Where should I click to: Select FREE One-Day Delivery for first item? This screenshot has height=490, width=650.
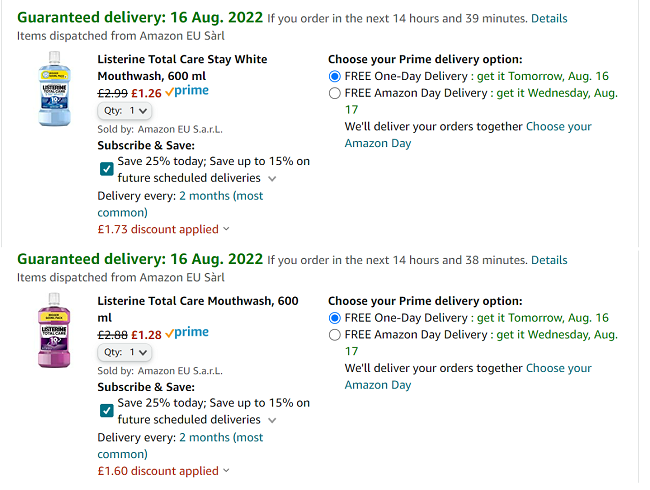(x=334, y=76)
